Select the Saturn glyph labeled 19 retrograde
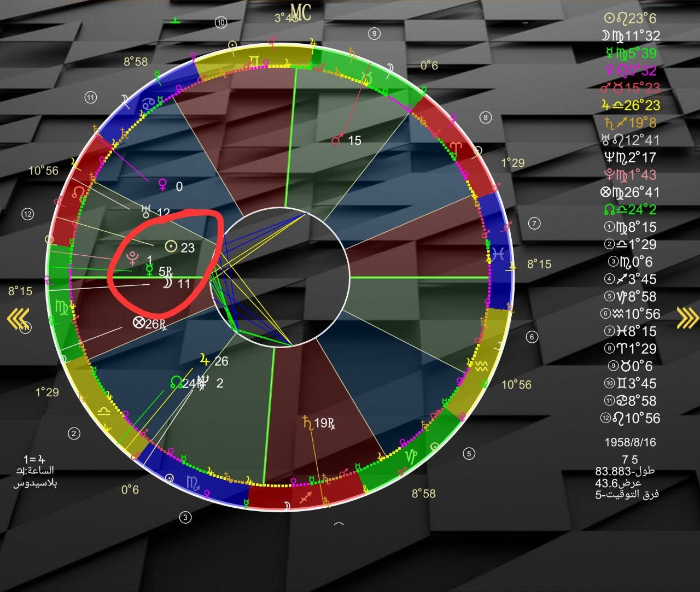 [307, 422]
